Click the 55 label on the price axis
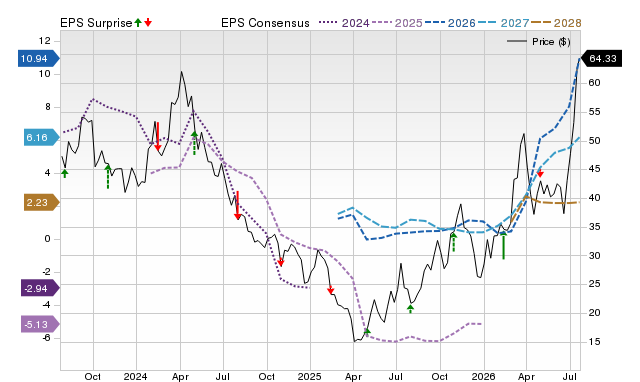This screenshot has height=382, width=640. pyautogui.click(x=595, y=112)
